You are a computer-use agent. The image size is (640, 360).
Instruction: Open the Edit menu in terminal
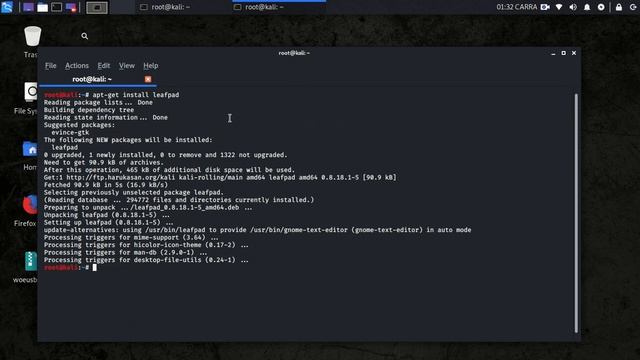click(104, 65)
